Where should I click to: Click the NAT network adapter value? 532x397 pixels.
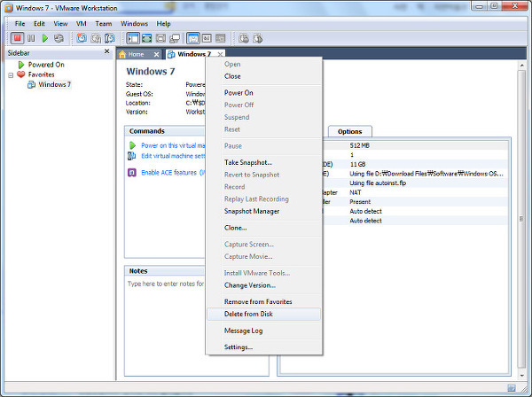coord(356,192)
